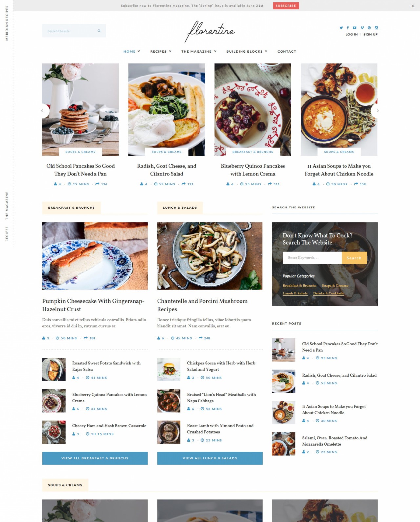This screenshot has width=420, height=522.
Task: Expand the Building Blocks dropdown
Action: 247,51
